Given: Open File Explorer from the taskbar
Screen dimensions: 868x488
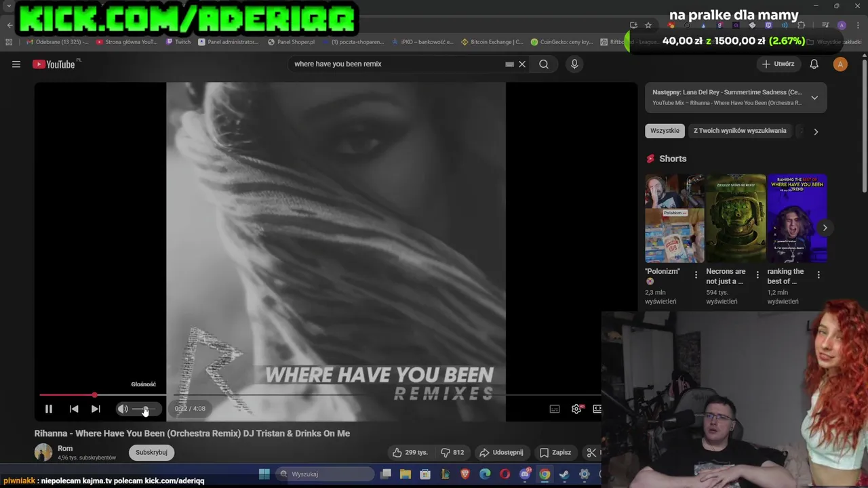Looking at the screenshot, I should [x=406, y=474].
